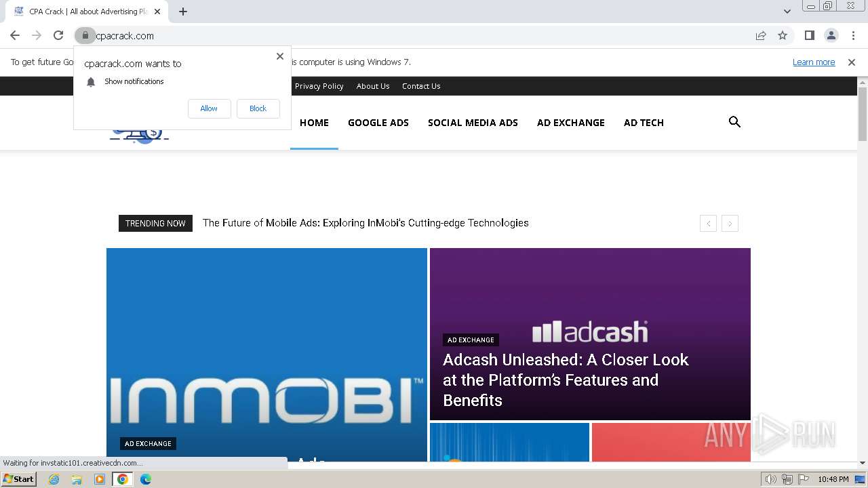The image size is (868, 488).
Task: Open site search magnifier icon
Action: [734, 122]
